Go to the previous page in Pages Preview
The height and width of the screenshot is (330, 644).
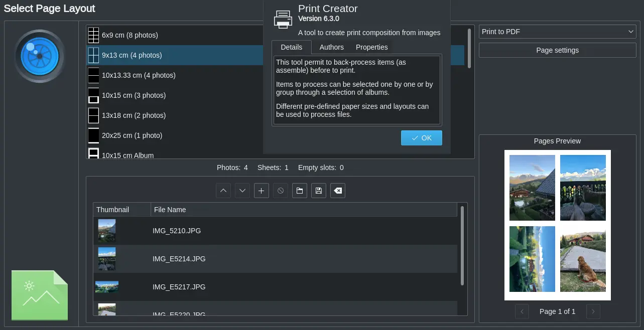pos(522,311)
